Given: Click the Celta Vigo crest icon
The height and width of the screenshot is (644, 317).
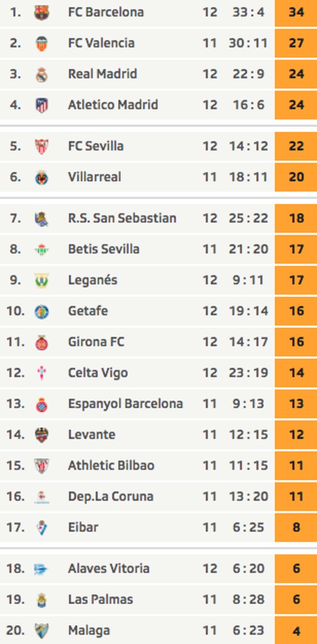Looking at the screenshot, I should [42, 374].
